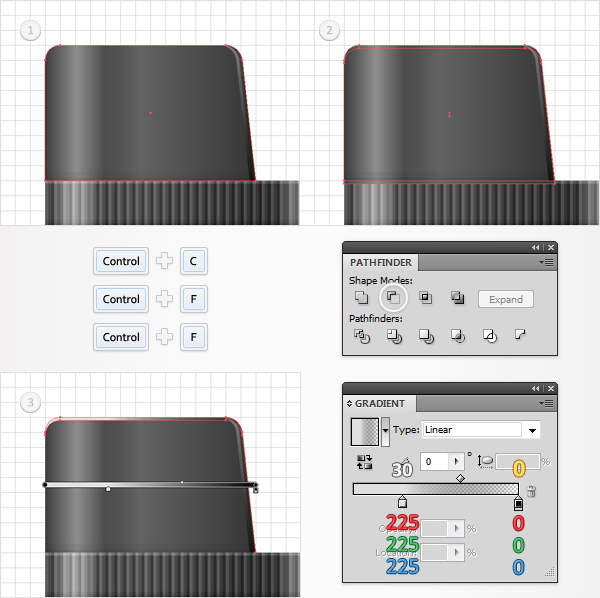Open the gradient angle value arrow
The image size is (600, 598).
456,462
